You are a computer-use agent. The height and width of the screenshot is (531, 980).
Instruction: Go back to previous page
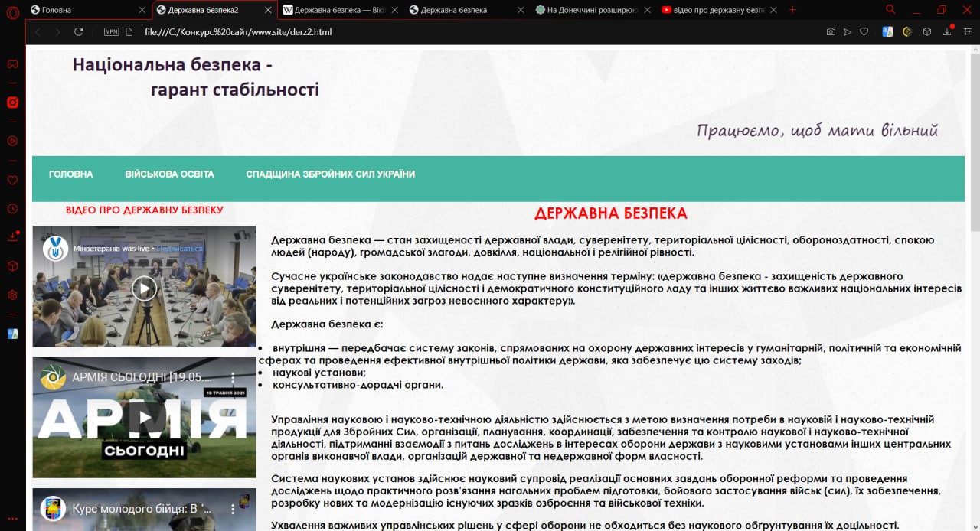click(x=38, y=31)
